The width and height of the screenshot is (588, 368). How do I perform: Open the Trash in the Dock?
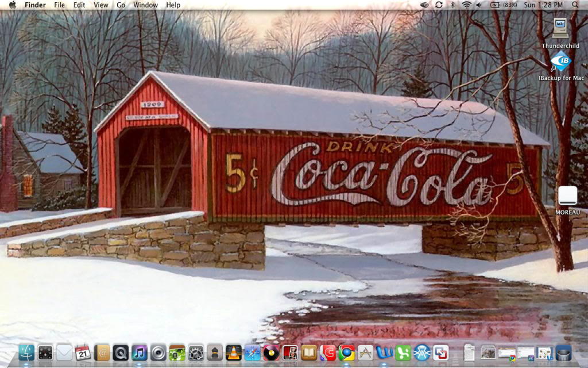point(564,353)
